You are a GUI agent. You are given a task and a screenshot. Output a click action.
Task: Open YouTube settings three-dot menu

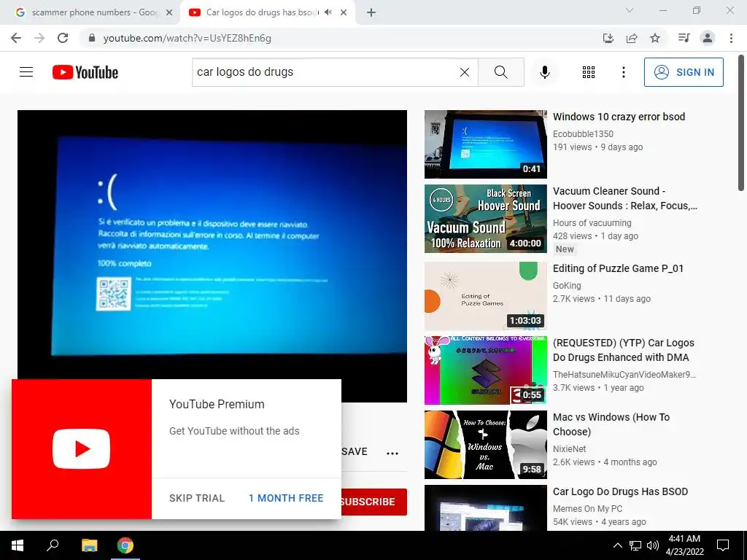[x=623, y=72]
